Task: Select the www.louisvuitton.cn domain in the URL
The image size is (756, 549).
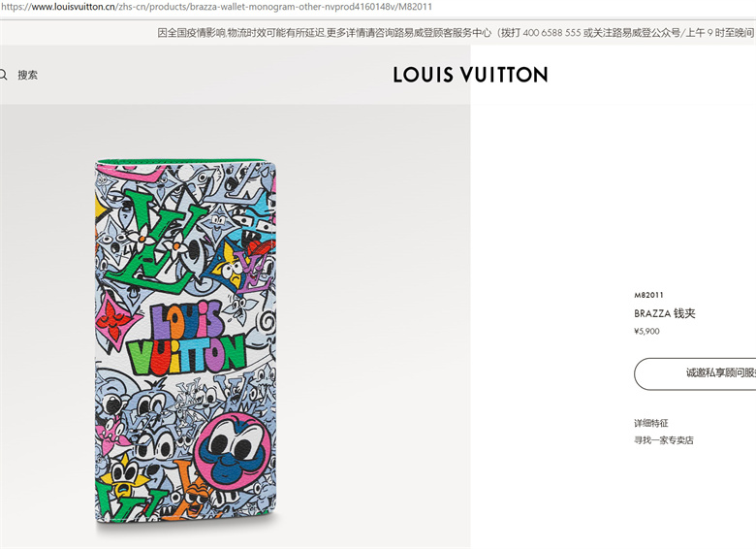Action: point(74,7)
